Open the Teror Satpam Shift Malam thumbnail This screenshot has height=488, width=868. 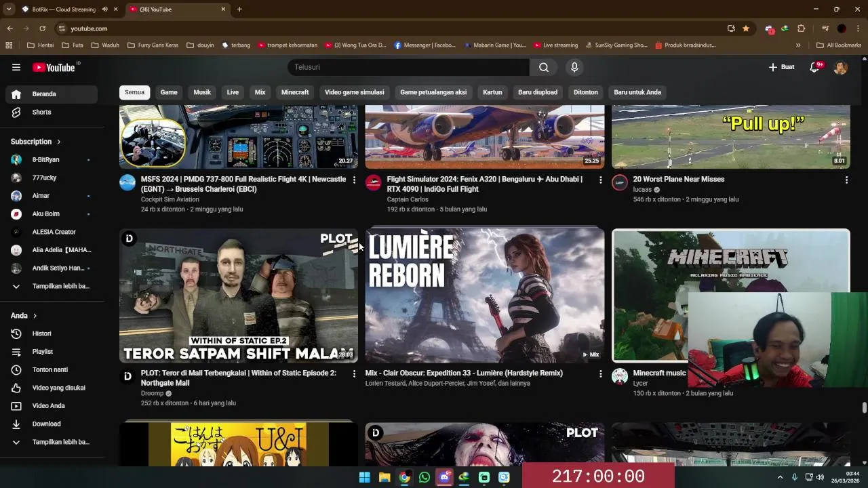click(239, 296)
